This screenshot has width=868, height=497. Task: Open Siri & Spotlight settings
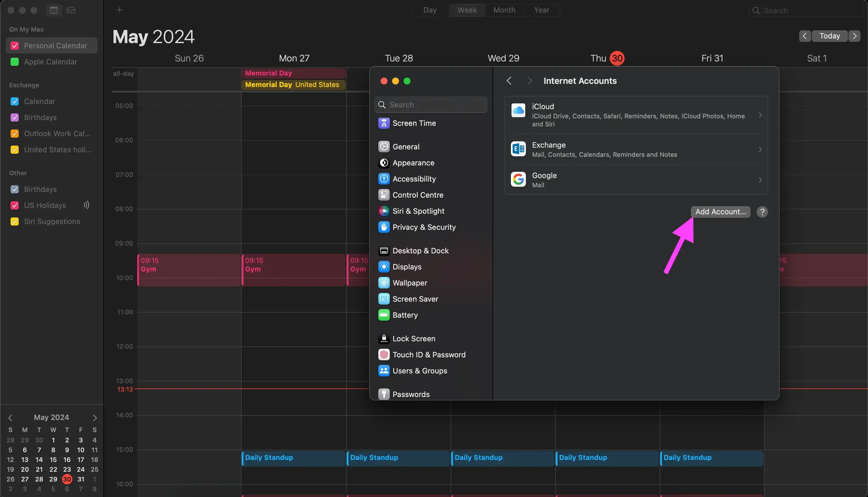418,211
